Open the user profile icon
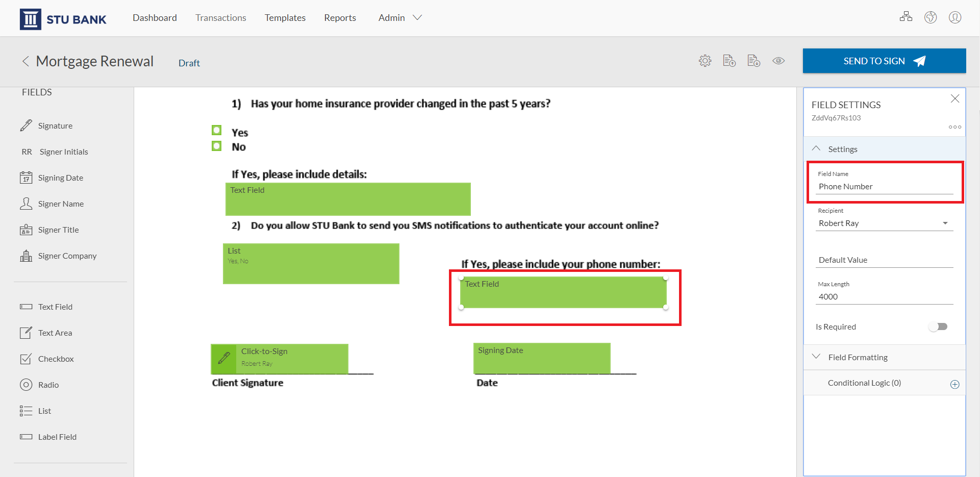Image resolution: width=980 pixels, height=477 pixels. coord(955,17)
